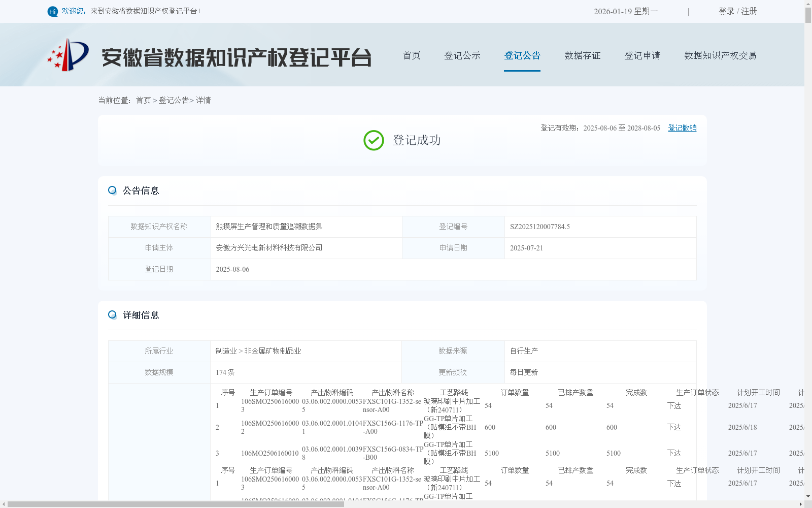
Task: Click the registration number SZ2025120007784.5
Action: 540,227
